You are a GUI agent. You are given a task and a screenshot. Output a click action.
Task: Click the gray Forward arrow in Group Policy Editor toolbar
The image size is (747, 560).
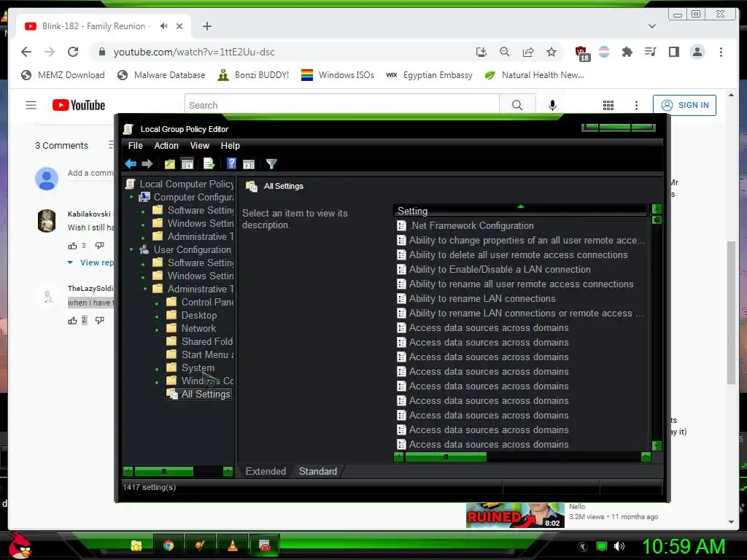(147, 164)
